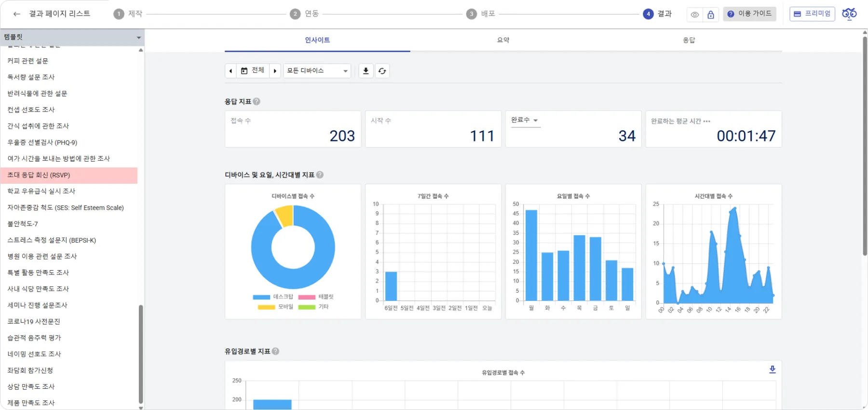
Task: Toggle 모바일 legend color in donut chart
Action: click(266, 307)
